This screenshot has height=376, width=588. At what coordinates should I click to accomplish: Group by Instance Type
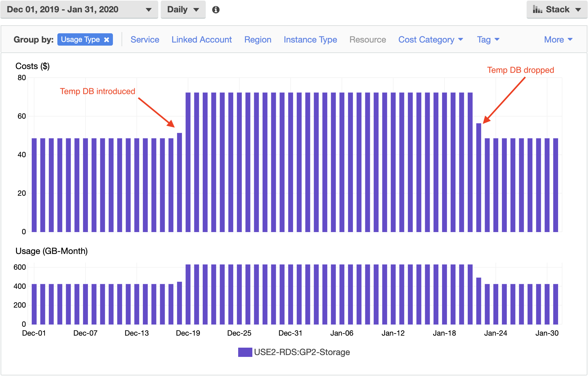coord(310,40)
